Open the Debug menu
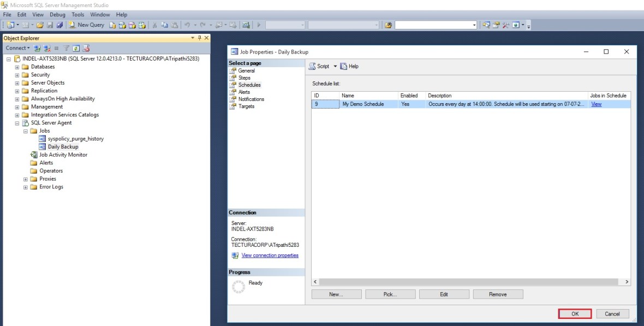Screen dimensions: 644x326 click(57, 15)
